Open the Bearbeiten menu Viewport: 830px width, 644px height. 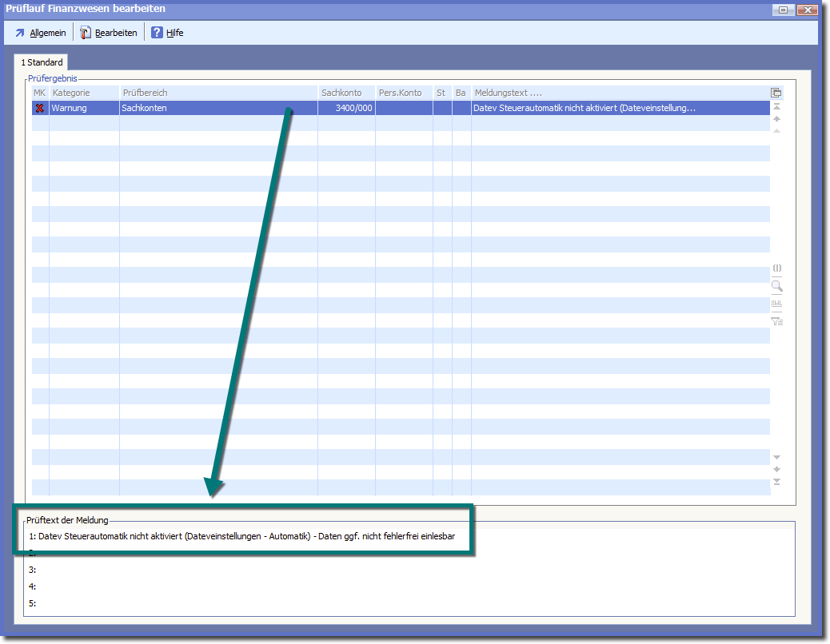pos(108,33)
